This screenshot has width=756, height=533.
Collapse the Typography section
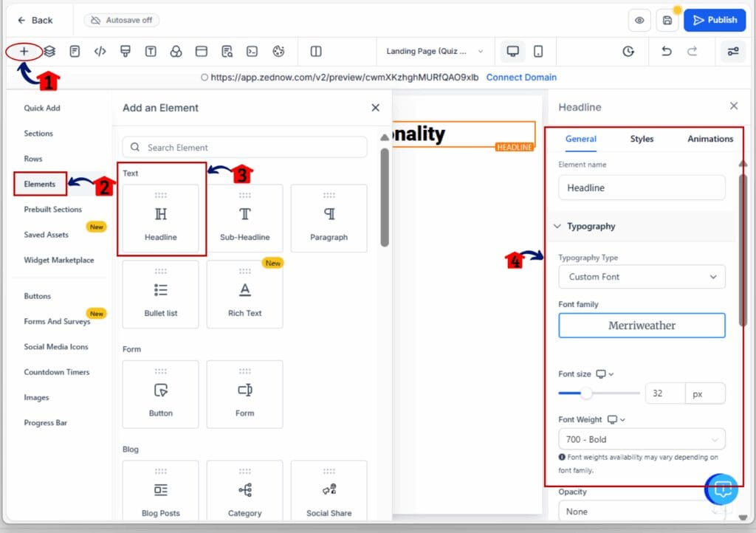coord(558,227)
